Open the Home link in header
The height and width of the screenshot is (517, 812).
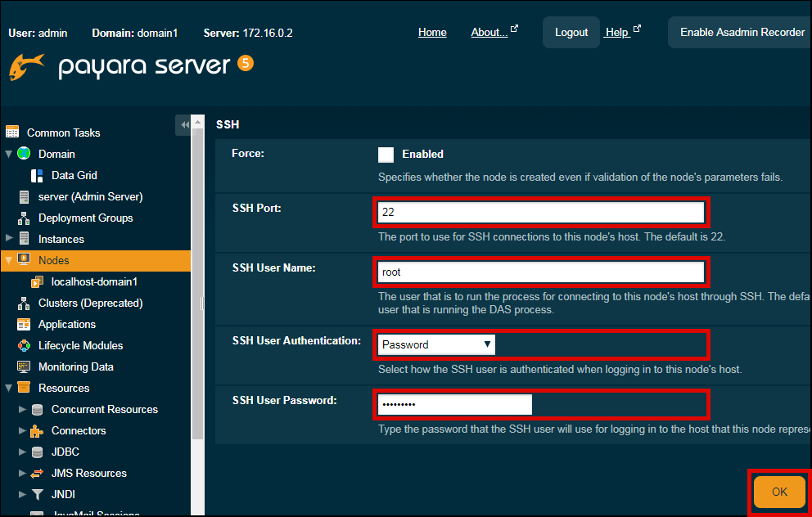coord(432,33)
